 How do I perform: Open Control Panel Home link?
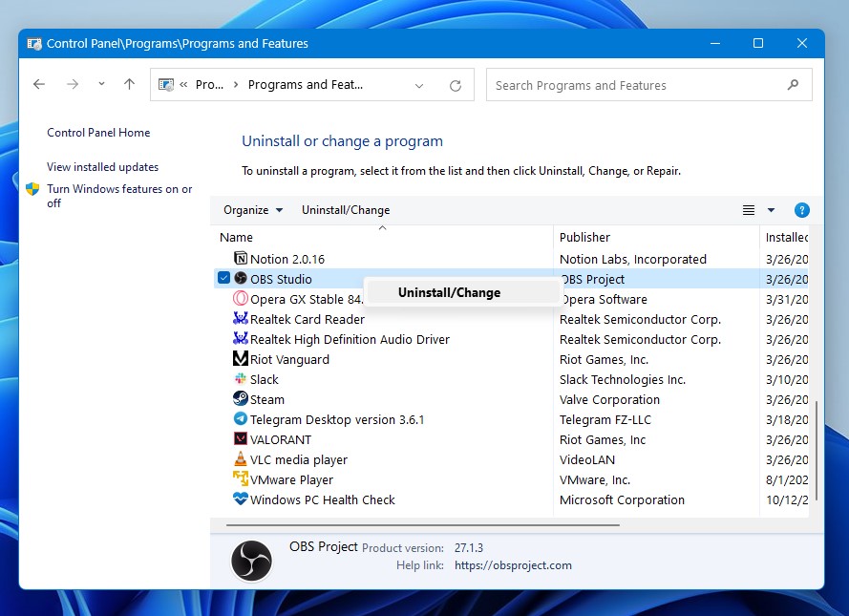(x=98, y=133)
